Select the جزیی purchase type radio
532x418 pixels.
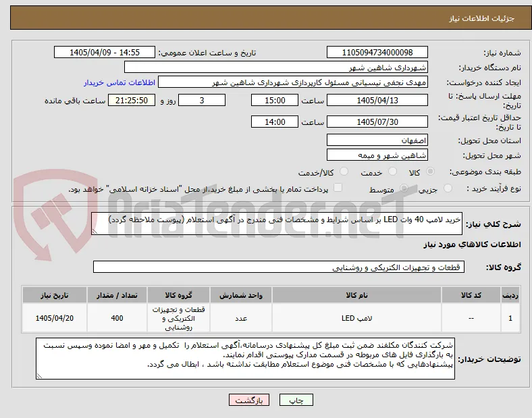(448, 188)
